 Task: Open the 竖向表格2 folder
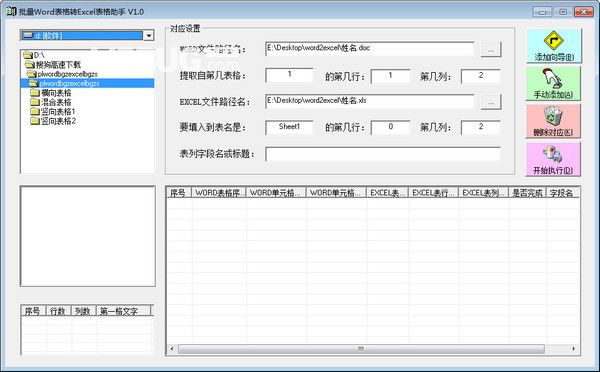(x=53, y=121)
